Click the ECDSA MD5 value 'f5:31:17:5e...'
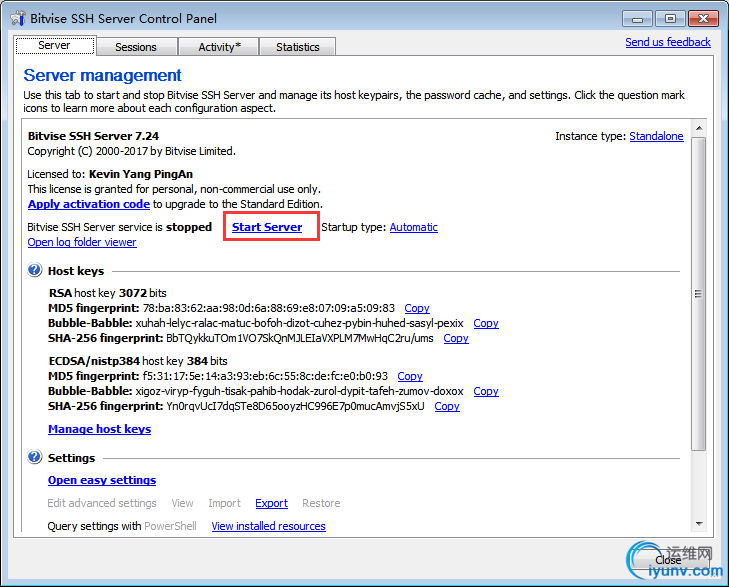Image resolution: width=729 pixels, height=587 pixels. (265, 376)
